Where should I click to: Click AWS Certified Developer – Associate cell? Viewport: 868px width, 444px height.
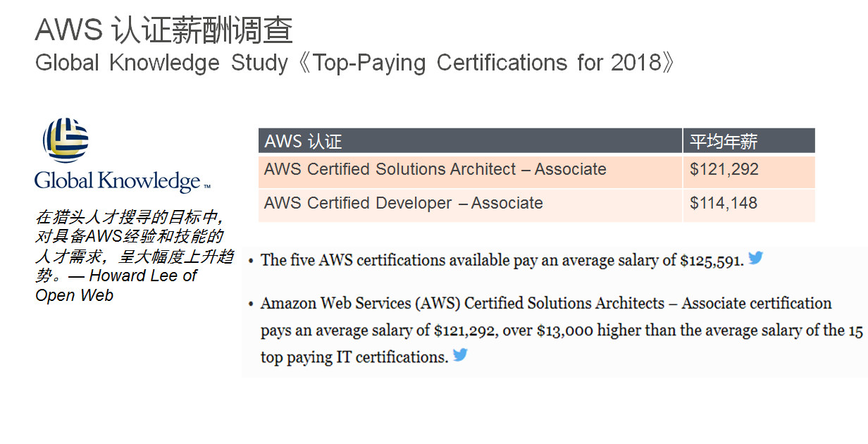(470, 205)
